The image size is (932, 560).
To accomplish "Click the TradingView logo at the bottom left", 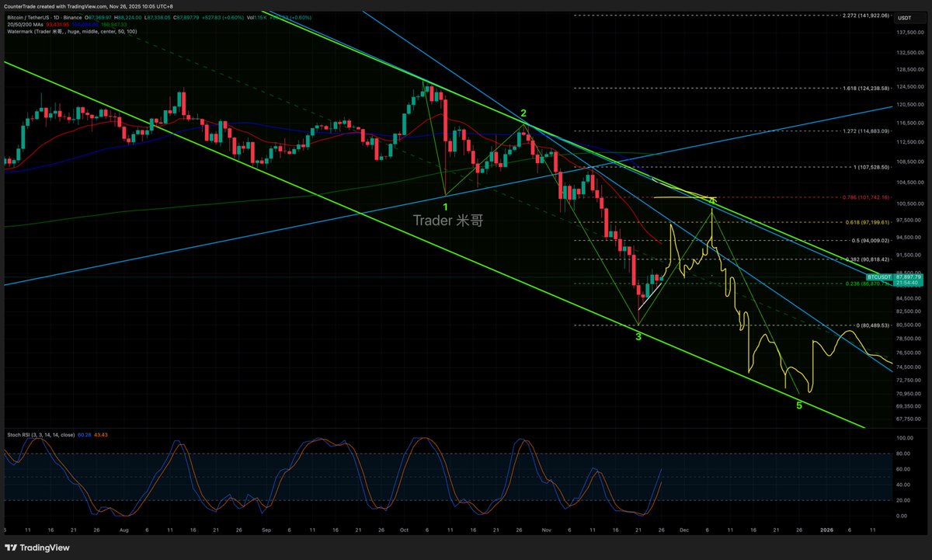I will click(38, 548).
